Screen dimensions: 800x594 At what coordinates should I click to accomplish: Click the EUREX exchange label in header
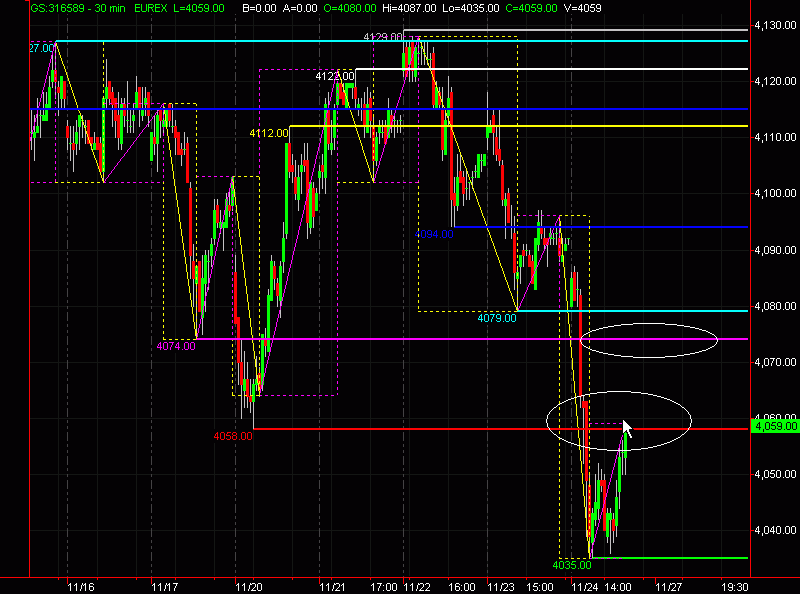pyautogui.click(x=151, y=8)
